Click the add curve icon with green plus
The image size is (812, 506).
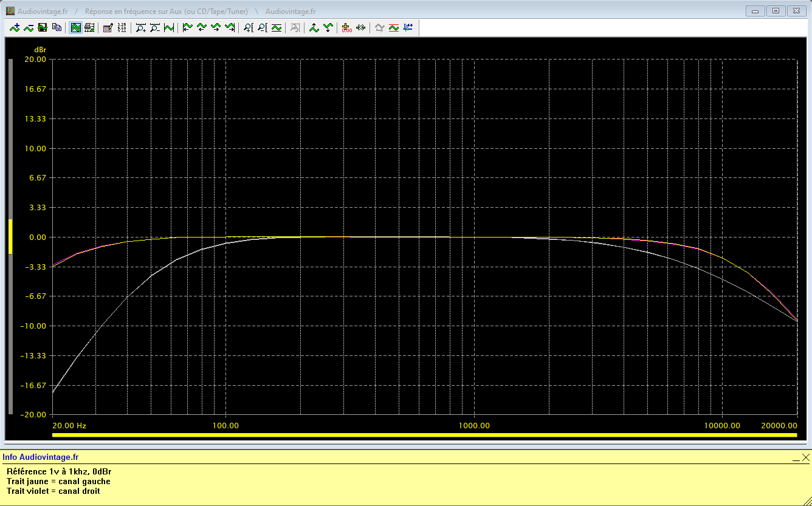click(15, 27)
